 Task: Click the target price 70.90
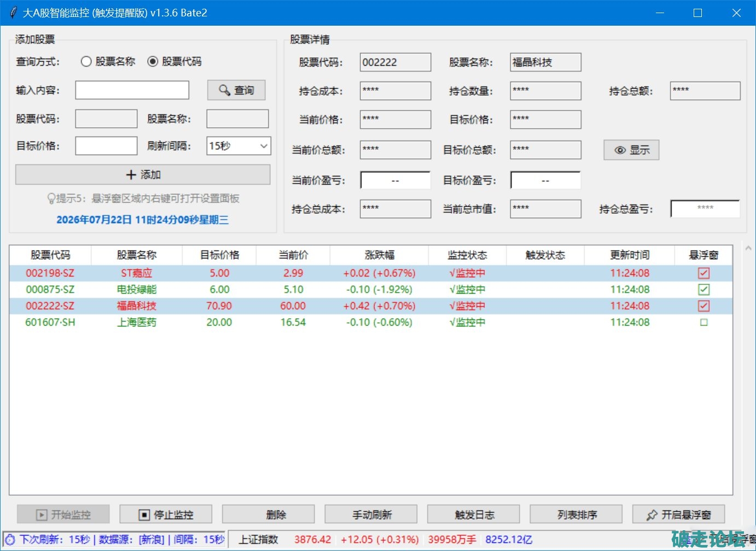[219, 306]
